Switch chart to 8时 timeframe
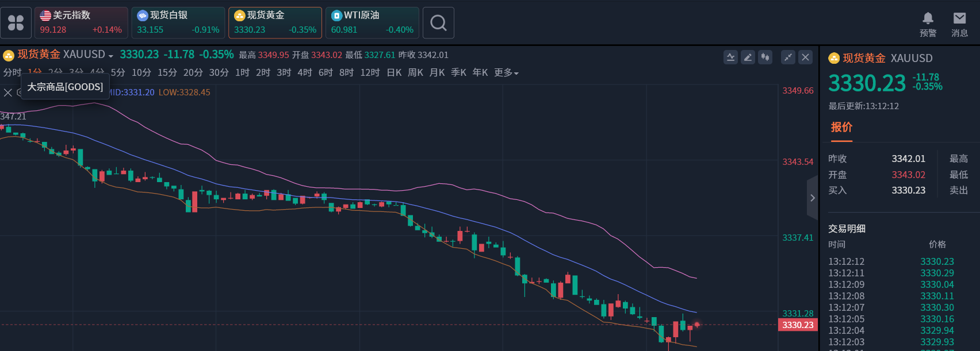Viewport: 980px width, 351px height. click(x=346, y=73)
